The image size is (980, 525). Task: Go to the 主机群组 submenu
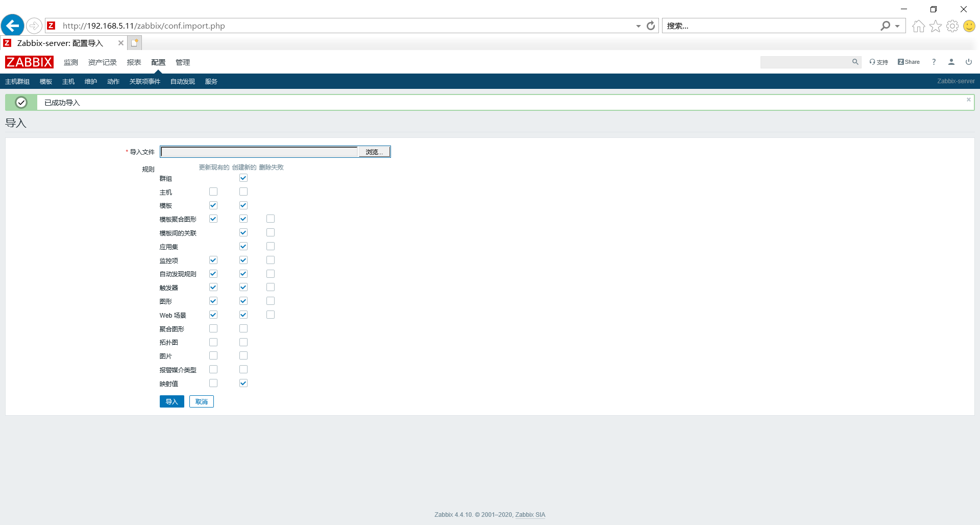point(17,82)
